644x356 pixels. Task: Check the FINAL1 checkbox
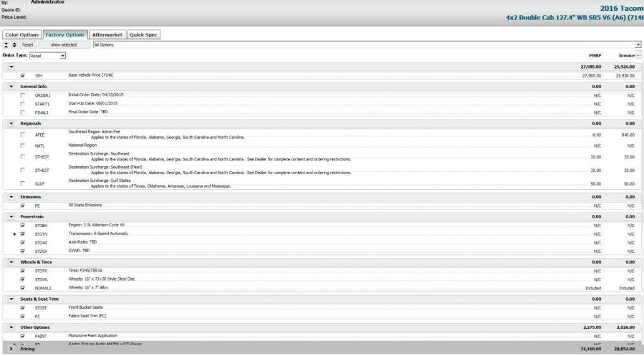23,112
